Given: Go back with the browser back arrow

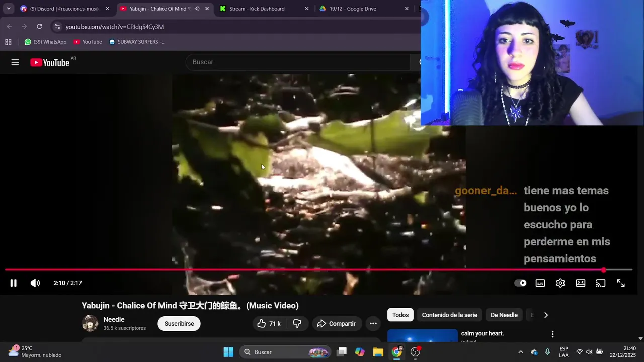Looking at the screenshot, I should [9, 27].
